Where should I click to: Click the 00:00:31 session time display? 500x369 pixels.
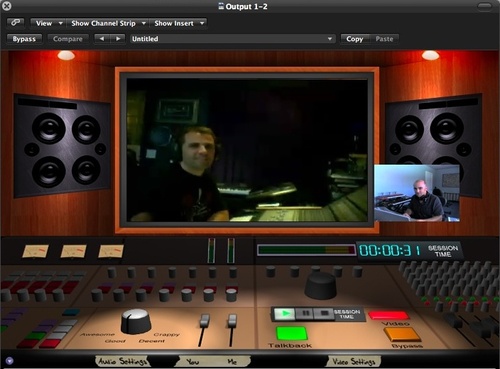[x=389, y=250]
